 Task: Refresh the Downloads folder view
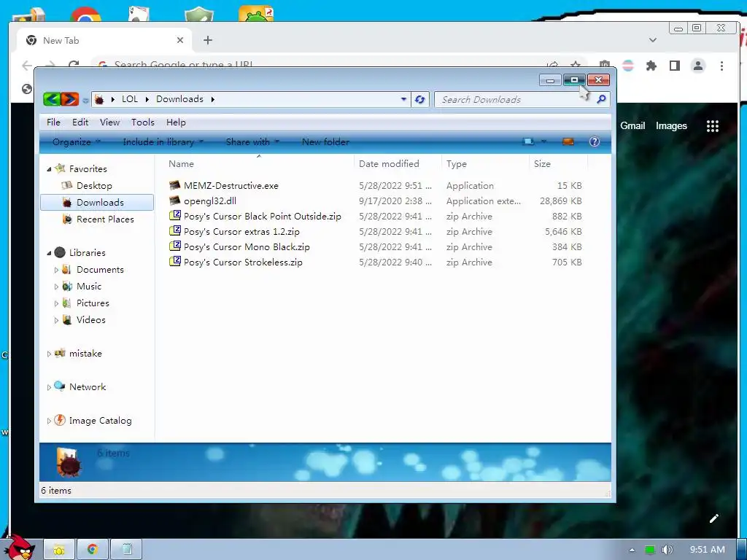click(x=419, y=99)
